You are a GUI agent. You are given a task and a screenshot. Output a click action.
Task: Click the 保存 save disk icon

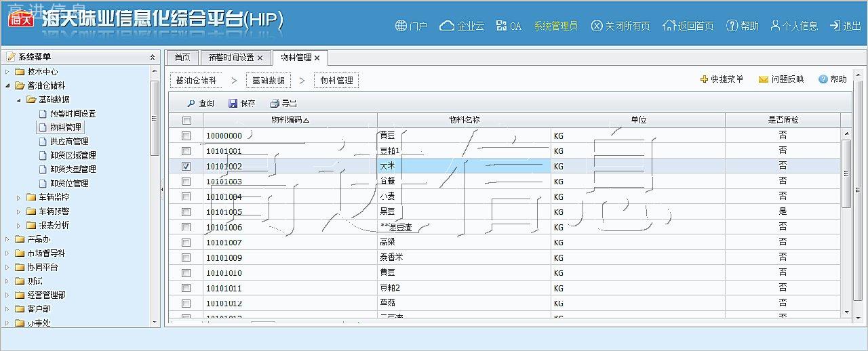point(233,104)
